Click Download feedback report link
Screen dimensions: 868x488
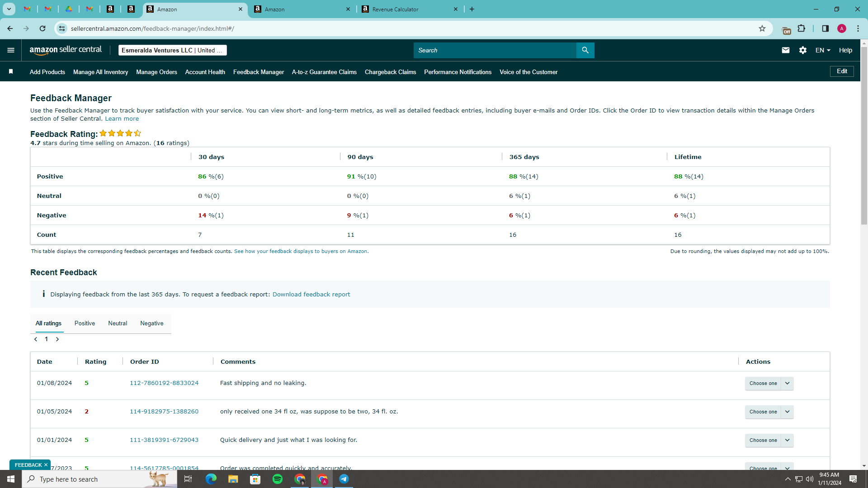point(311,295)
